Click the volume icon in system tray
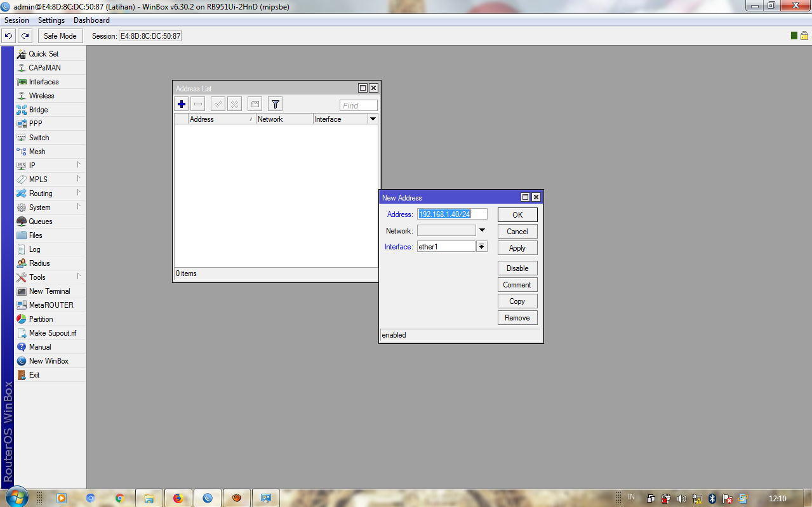Screen dimensions: 812x507 tap(682, 499)
